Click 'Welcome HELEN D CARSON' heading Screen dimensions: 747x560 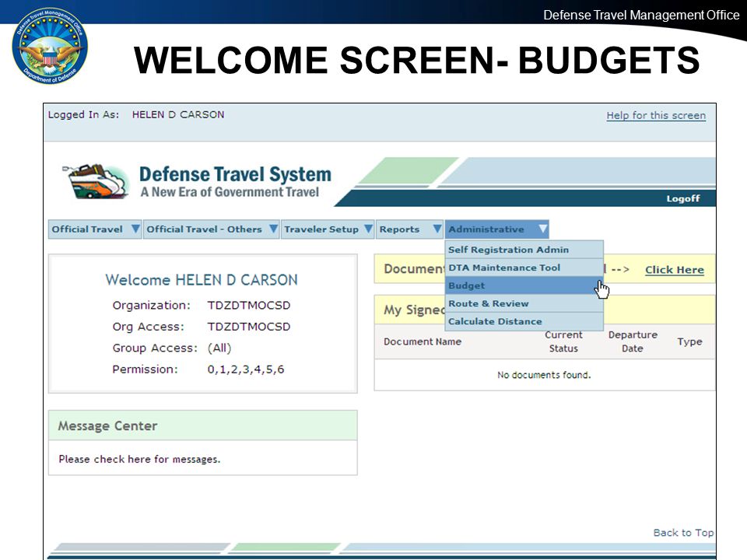click(202, 279)
